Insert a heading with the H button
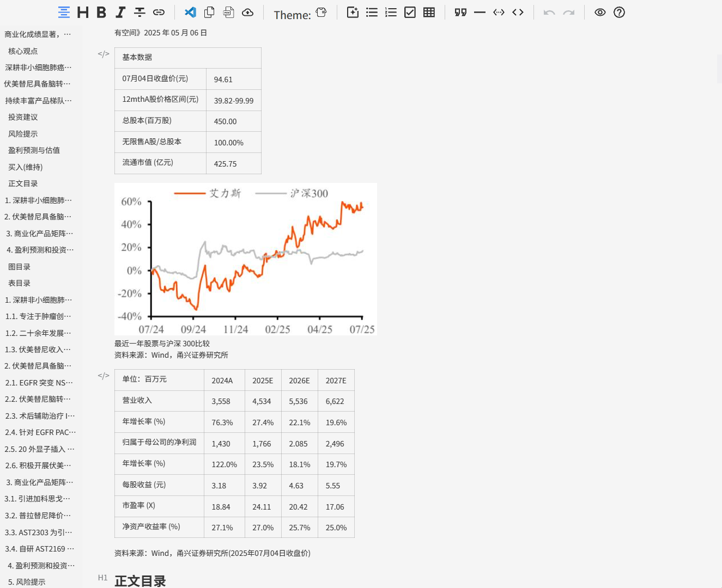The image size is (722, 588). [x=83, y=12]
